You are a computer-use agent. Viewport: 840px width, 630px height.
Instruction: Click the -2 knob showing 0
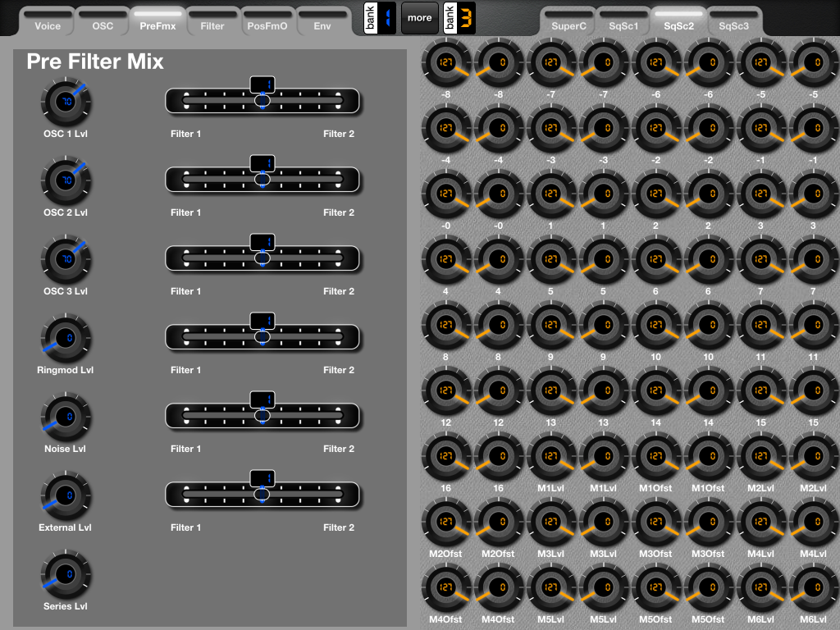click(x=708, y=128)
